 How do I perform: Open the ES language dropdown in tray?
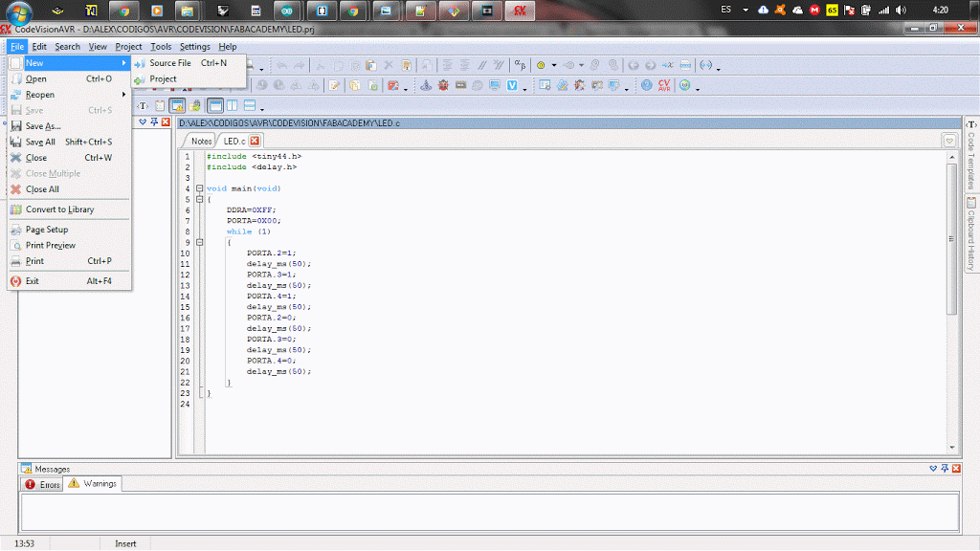click(745, 10)
